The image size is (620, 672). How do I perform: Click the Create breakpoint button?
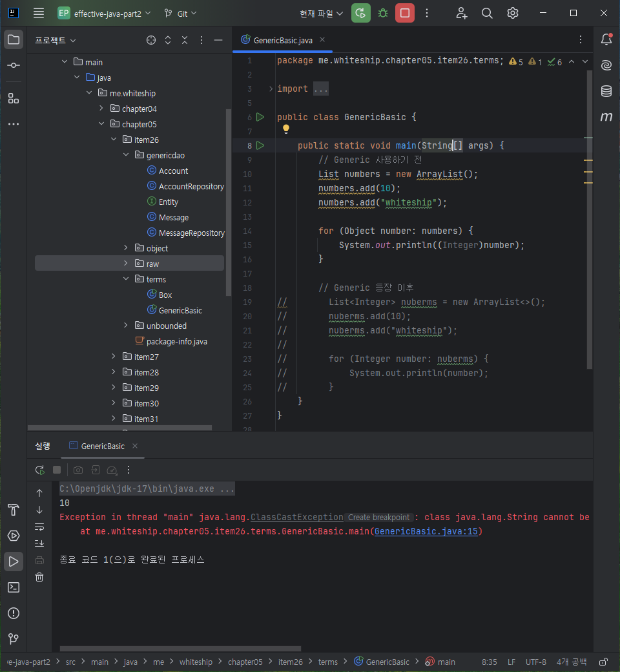tap(378, 518)
